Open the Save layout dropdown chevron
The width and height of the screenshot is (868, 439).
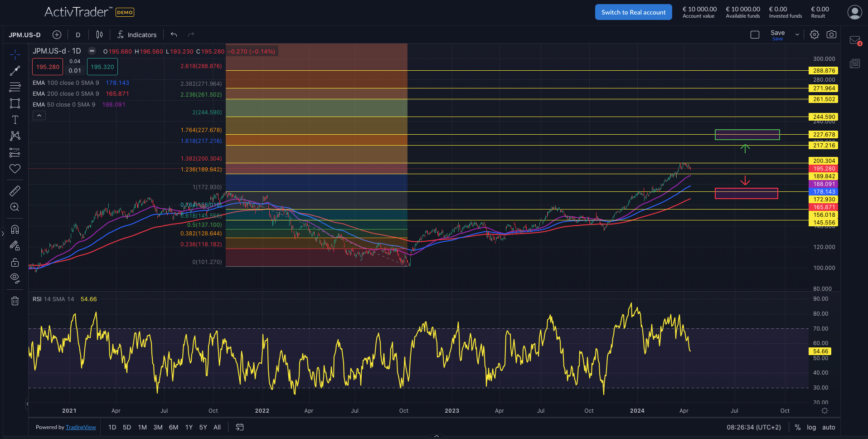click(796, 34)
